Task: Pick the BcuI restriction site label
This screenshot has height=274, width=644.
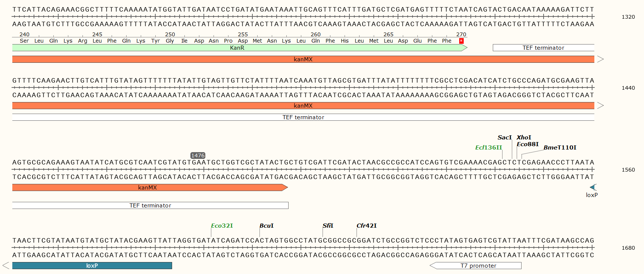Action: [267, 226]
